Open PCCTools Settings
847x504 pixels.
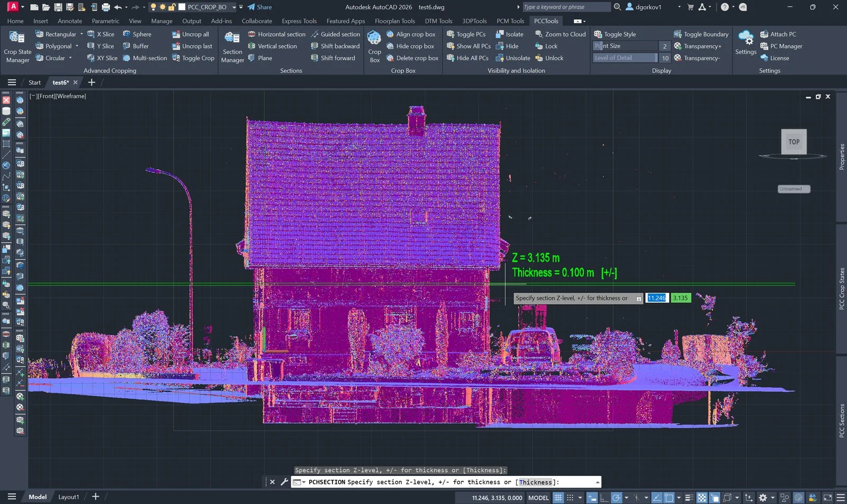(x=745, y=42)
